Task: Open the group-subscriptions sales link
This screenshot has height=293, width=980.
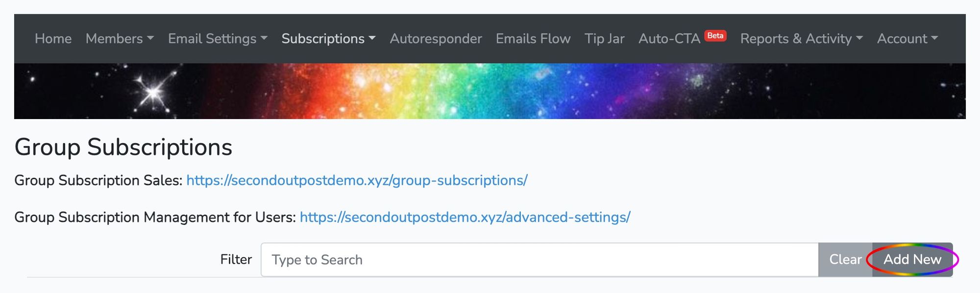Action: 357,180
